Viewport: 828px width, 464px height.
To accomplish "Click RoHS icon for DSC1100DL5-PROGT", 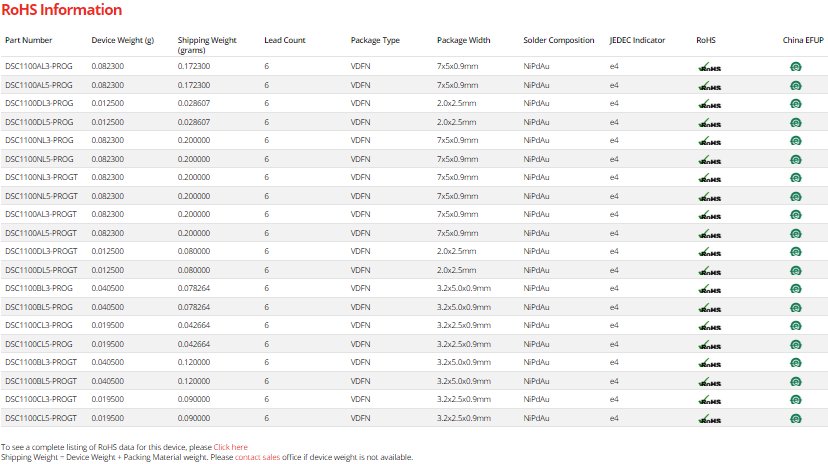I will coord(710,270).
